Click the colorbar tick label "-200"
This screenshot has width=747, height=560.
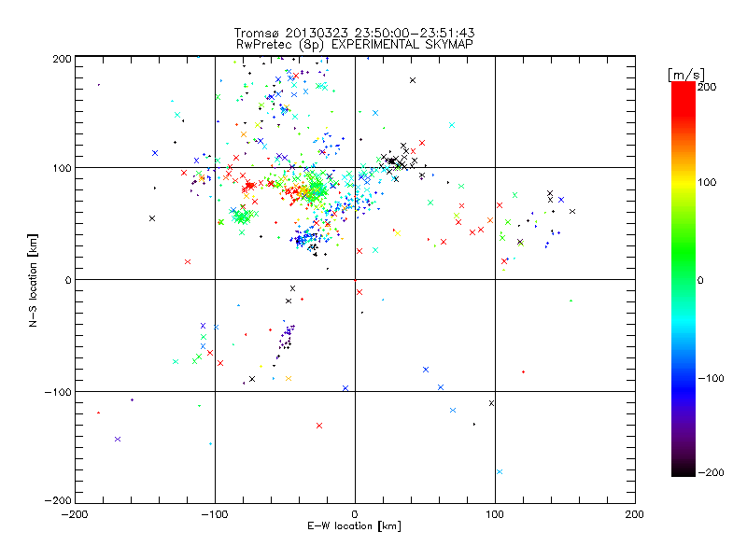[711, 472]
